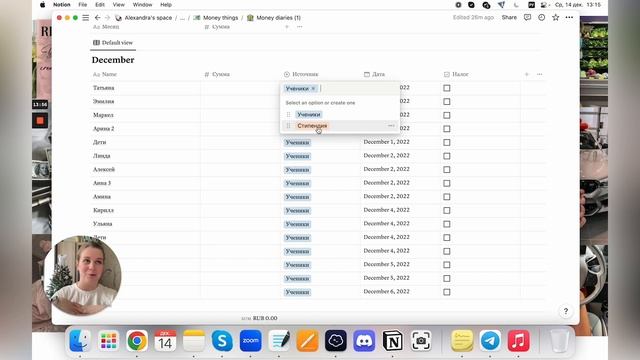Open the View menu
This screenshot has width=640, height=360.
click(119, 4)
